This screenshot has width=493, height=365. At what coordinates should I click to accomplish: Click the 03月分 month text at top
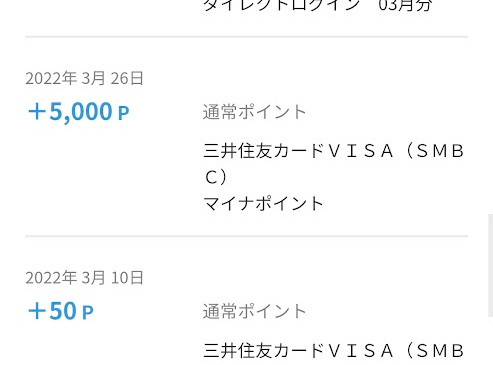coord(405,5)
